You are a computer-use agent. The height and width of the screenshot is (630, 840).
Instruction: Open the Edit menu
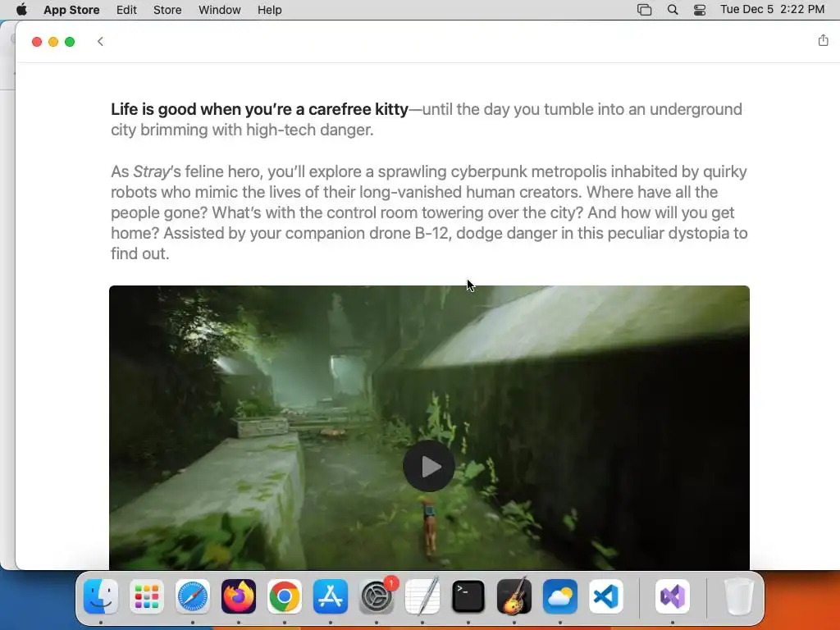tap(126, 10)
